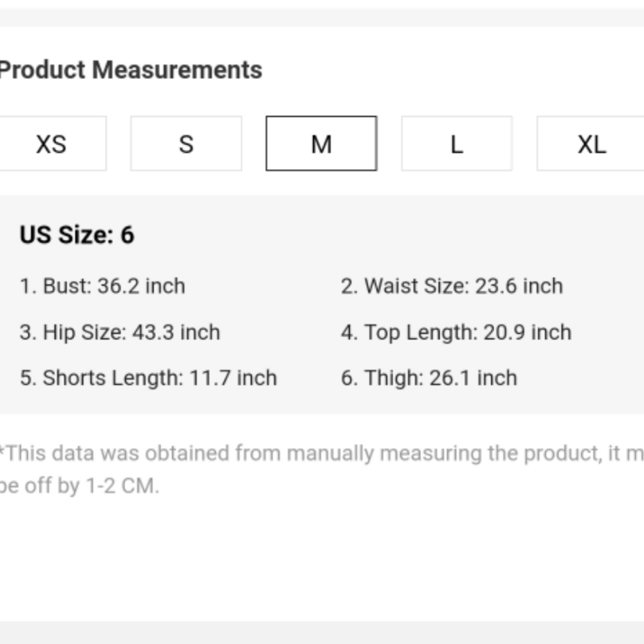Choose the S size box
Screen dimensions: 644x644
186,144
